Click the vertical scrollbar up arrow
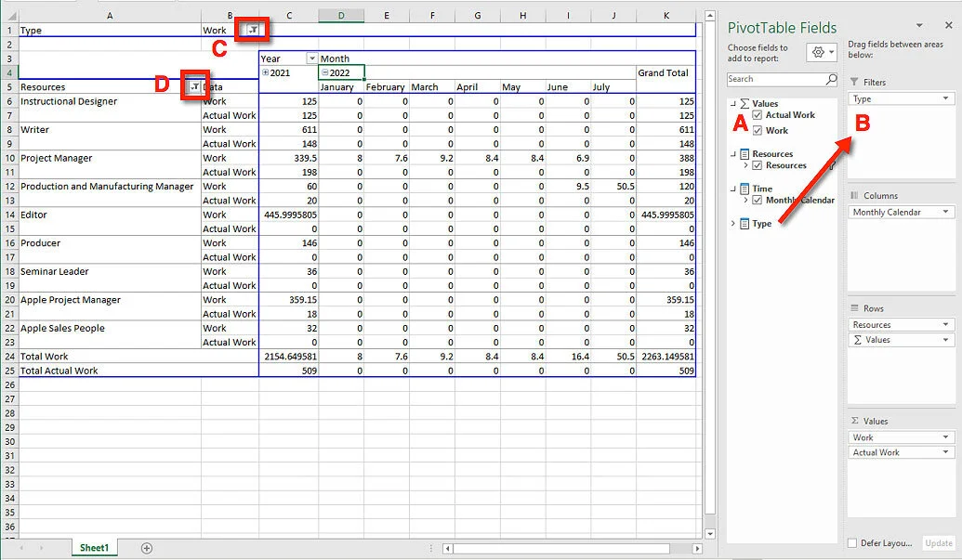The image size is (962, 560). [x=710, y=15]
